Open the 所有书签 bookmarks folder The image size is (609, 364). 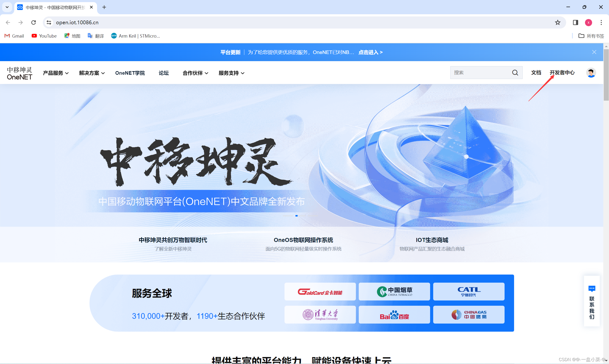[591, 36]
